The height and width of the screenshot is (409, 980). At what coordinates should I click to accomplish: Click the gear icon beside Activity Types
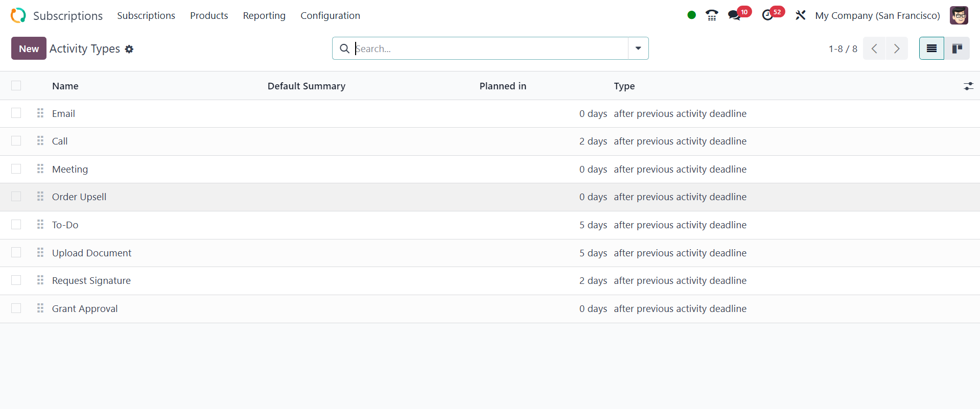click(129, 49)
